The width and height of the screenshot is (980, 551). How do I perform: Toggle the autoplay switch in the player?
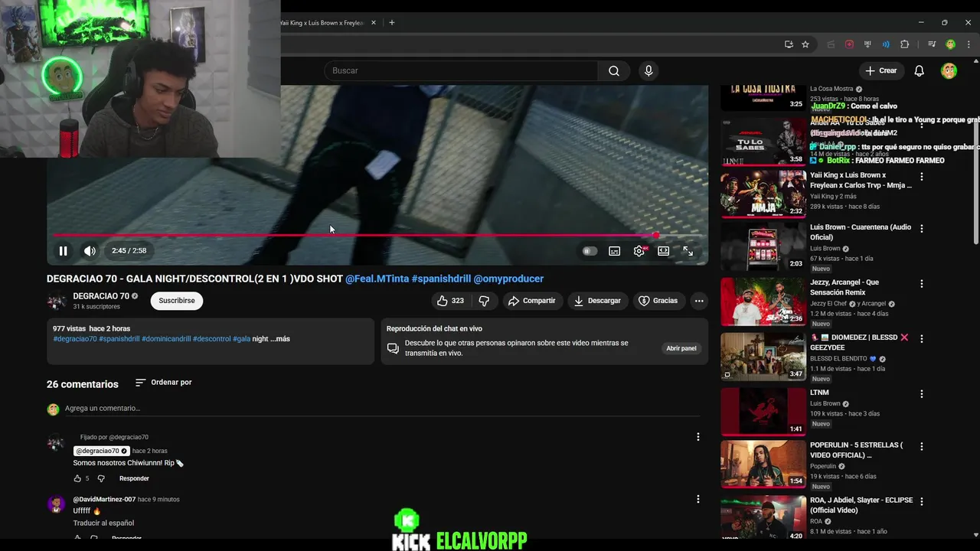tap(589, 251)
